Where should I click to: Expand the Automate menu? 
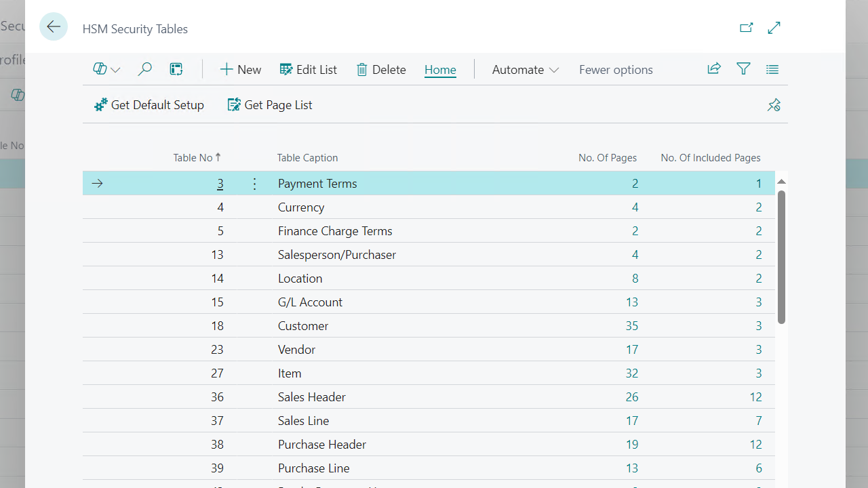coord(525,70)
